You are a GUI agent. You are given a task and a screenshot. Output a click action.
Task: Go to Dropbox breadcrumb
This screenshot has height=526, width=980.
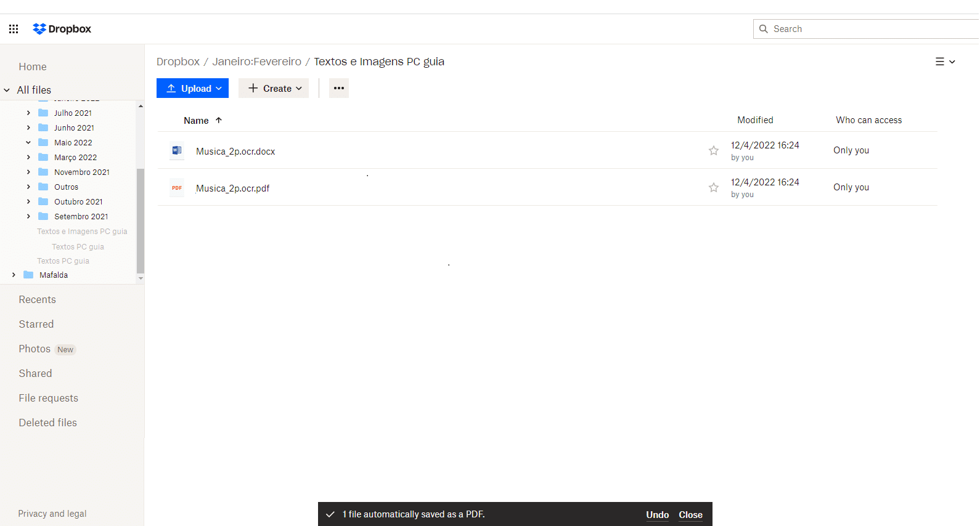point(178,62)
